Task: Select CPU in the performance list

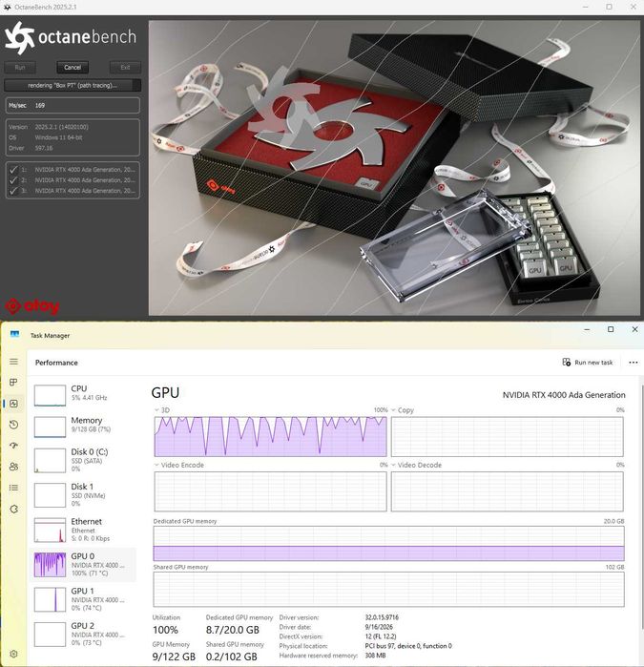Action: [83, 394]
